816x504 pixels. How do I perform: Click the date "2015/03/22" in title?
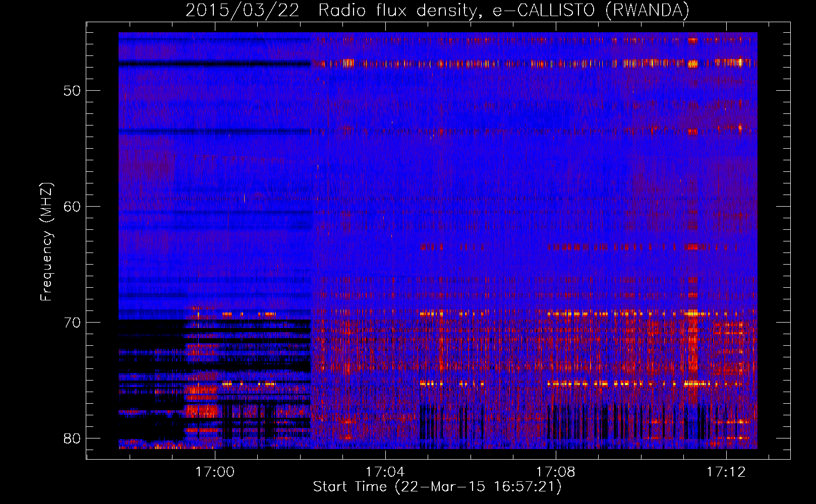coord(243,10)
